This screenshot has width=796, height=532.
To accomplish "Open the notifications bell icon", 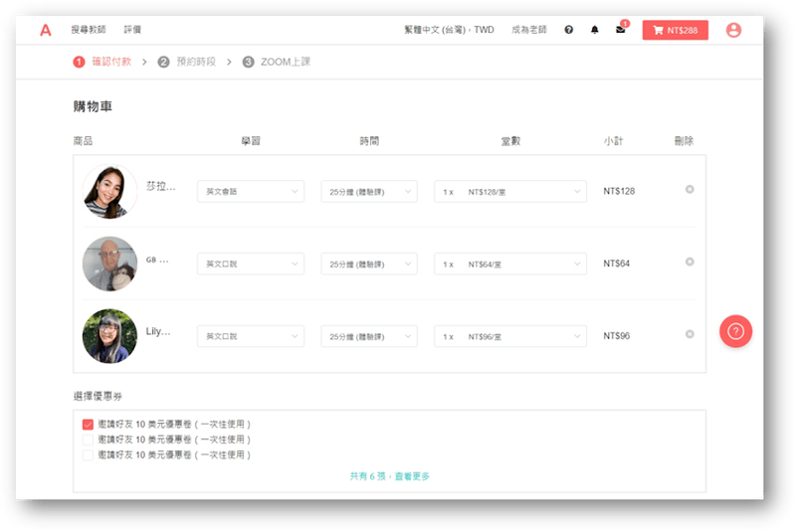I will 595,30.
